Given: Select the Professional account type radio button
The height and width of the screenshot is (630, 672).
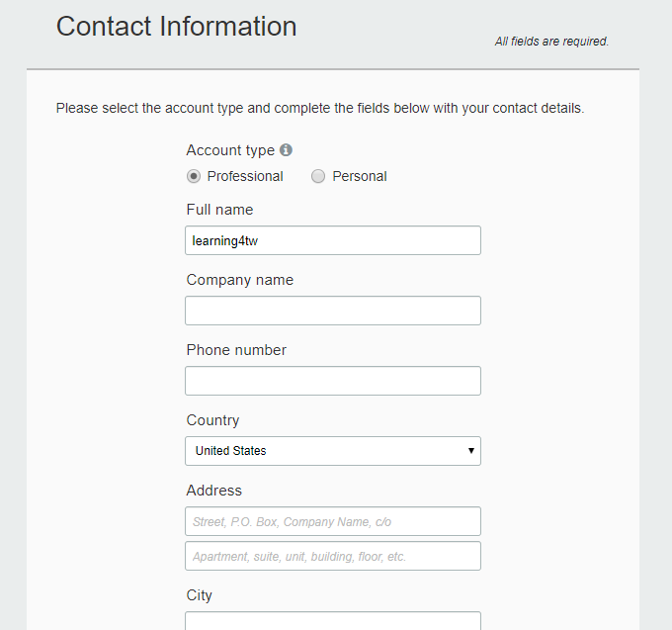Looking at the screenshot, I should click(194, 177).
